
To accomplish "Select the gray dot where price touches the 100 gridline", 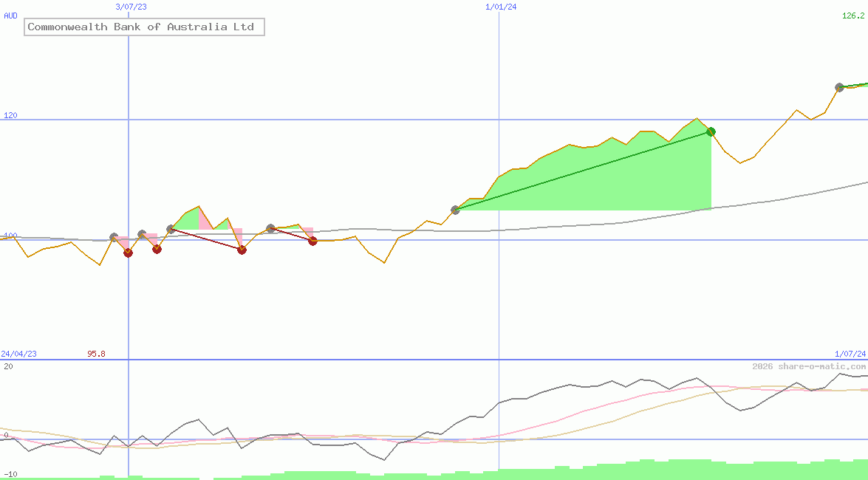I will [114, 237].
